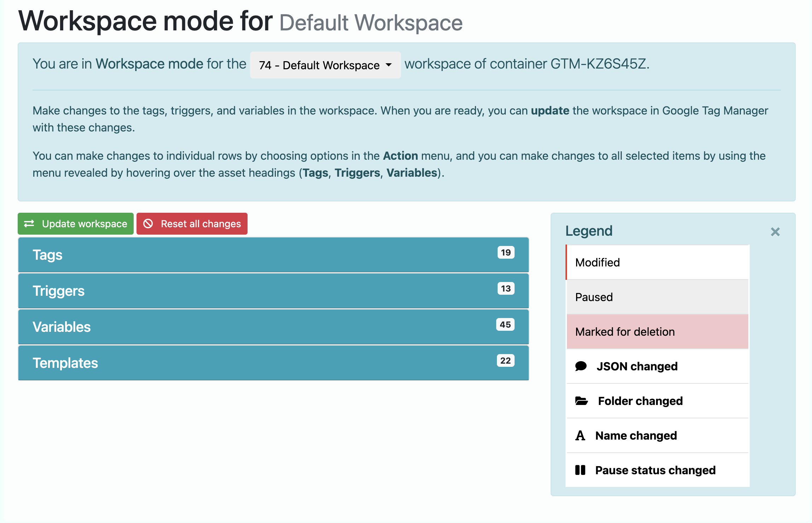Viewport: 812px width, 523px height.
Task: Click the Variables count badge showing 45
Action: [x=505, y=324]
